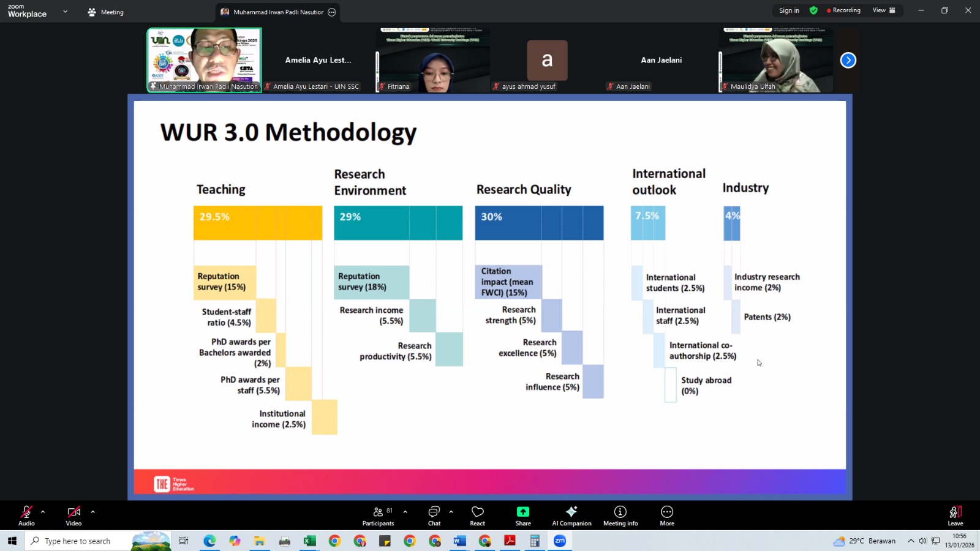980x551 pixels.
Task: Open Excel from the Windows taskbar
Action: point(309,541)
